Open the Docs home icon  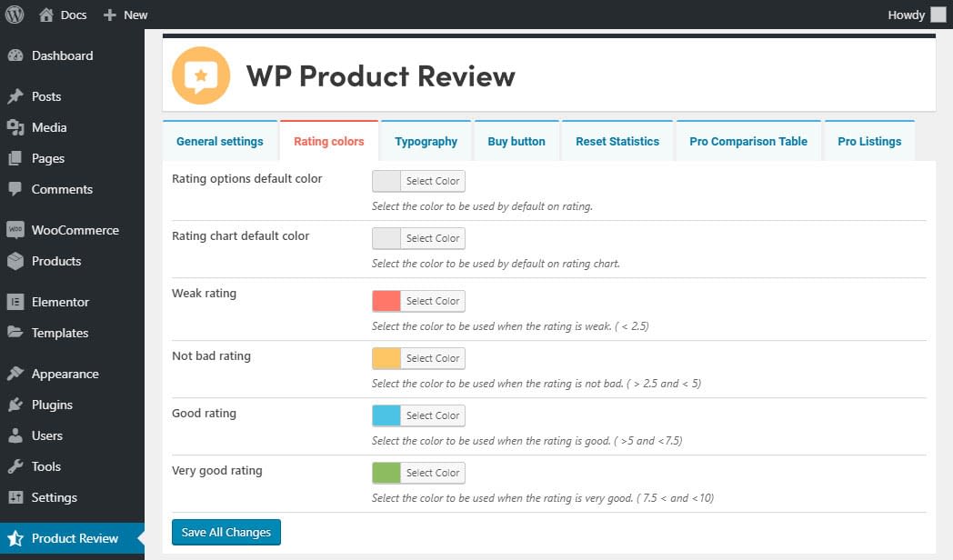coord(46,15)
